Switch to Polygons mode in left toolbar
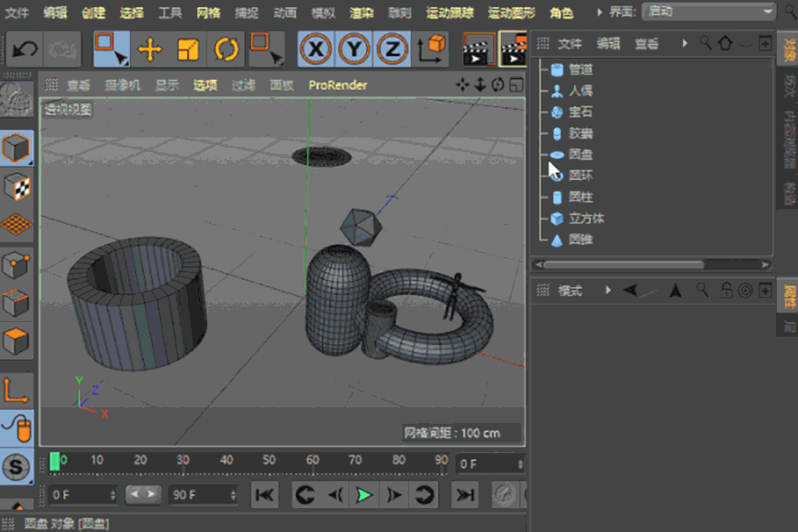The width and height of the screenshot is (798, 532). pos(17,342)
